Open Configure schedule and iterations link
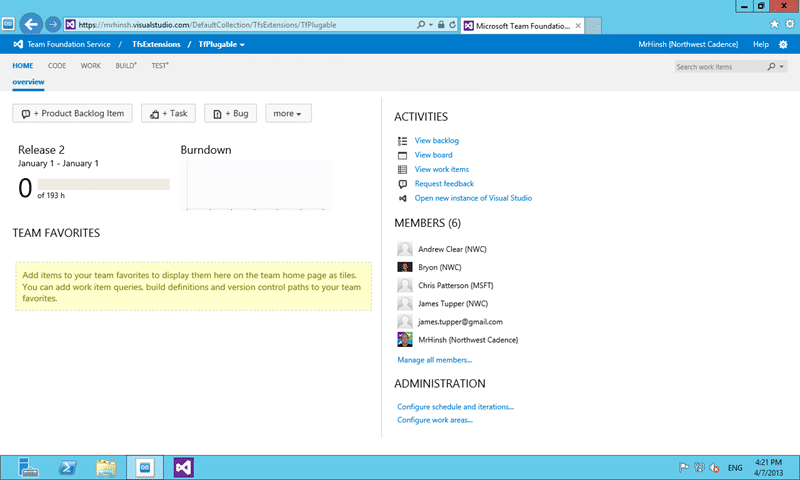Viewport: 800px width, 480px height. 456,407
